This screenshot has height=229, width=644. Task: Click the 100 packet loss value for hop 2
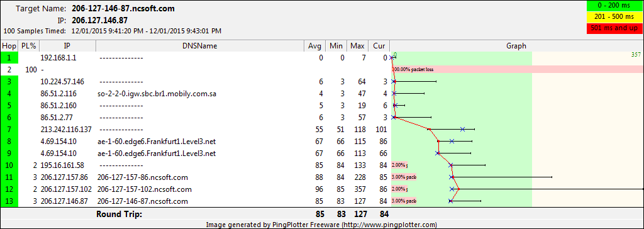pyautogui.click(x=31, y=70)
